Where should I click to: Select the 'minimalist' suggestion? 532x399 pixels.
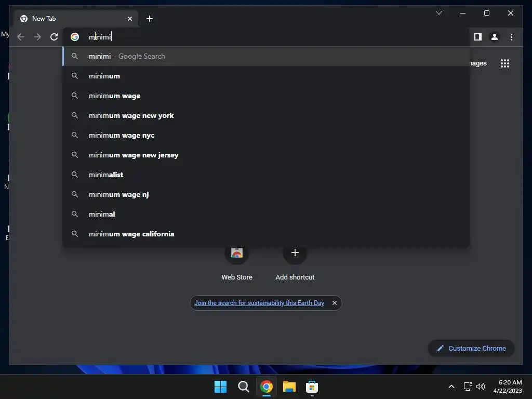point(267,175)
